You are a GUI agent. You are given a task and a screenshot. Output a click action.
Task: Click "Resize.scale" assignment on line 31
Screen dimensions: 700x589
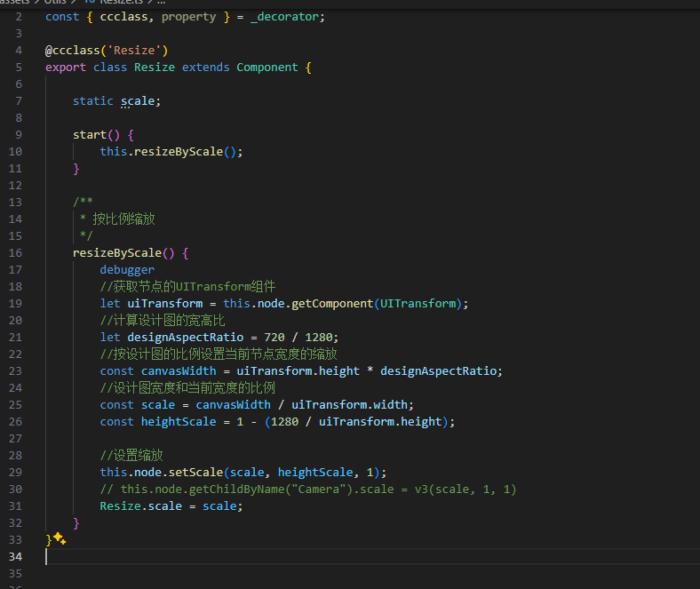tap(140, 506)
